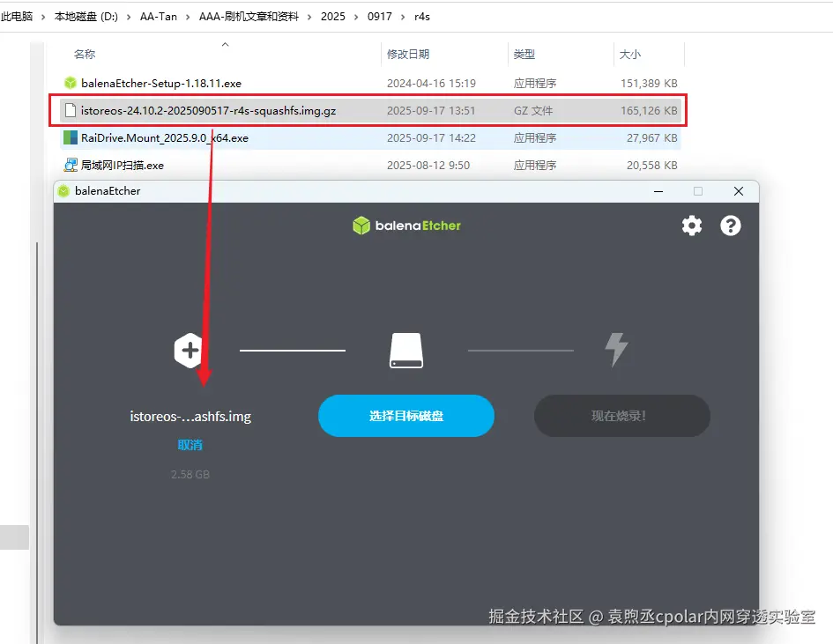
Task: Click 本地磁盘 (D:) breadcrumb
Action: pos(86,17)
